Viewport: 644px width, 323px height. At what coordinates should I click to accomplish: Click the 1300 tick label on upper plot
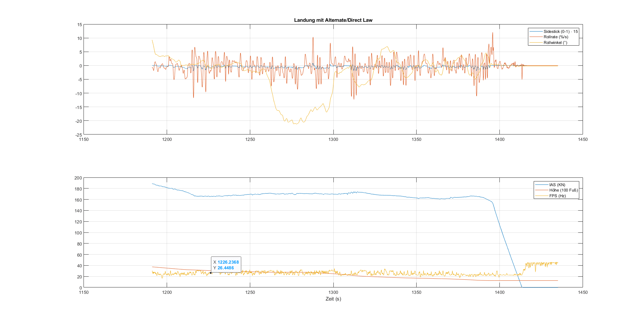(x=333, y=140)
